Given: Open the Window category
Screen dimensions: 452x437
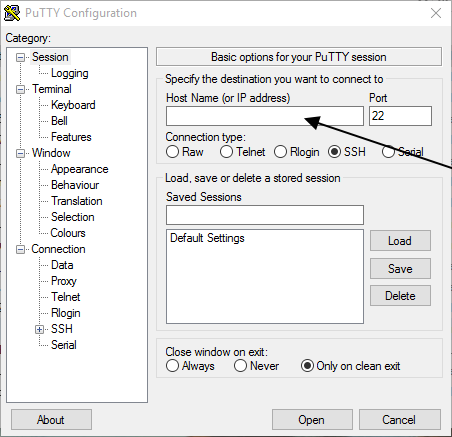Looking at the screenshot, I should [51, 153].
